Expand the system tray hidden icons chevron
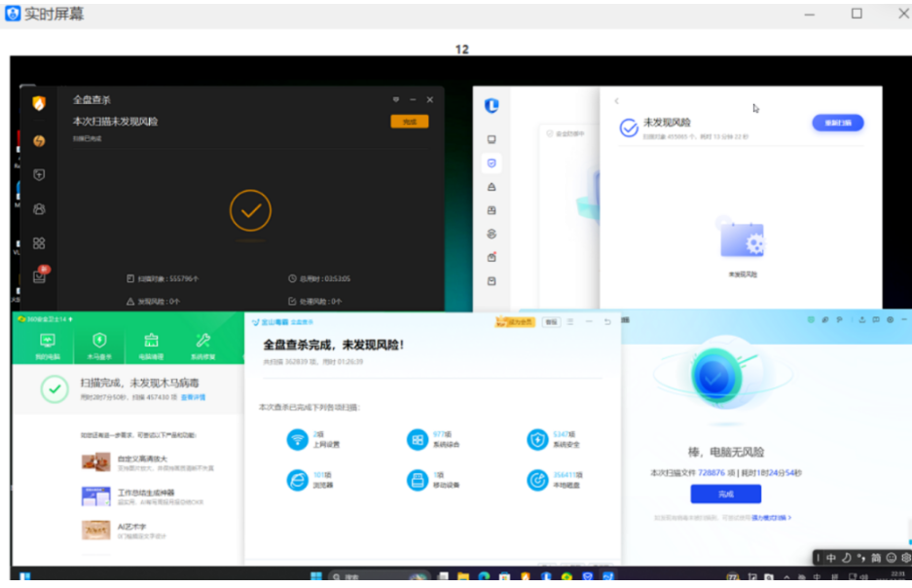 787,577
